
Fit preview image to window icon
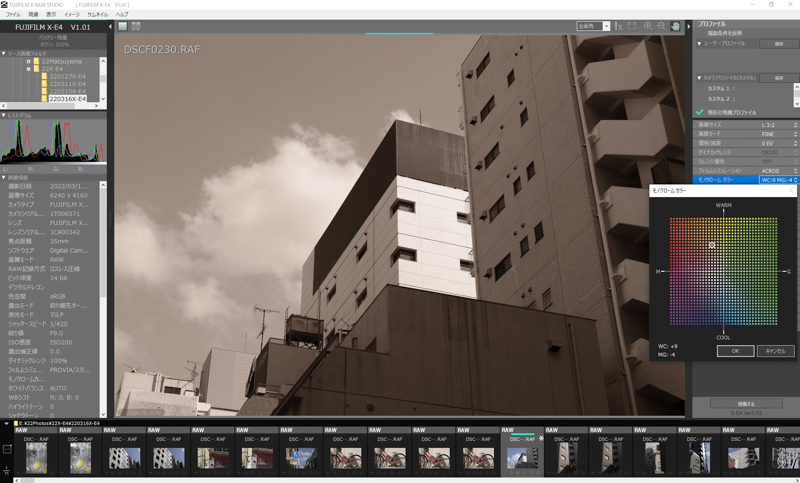(632, 26)
